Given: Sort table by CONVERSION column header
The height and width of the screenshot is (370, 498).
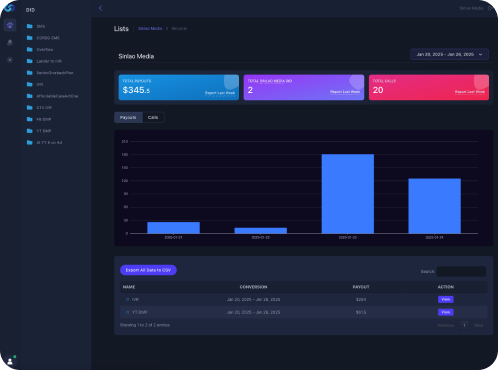Looking at the screenshot, I should pyautogui.click(x=253, y=287).
